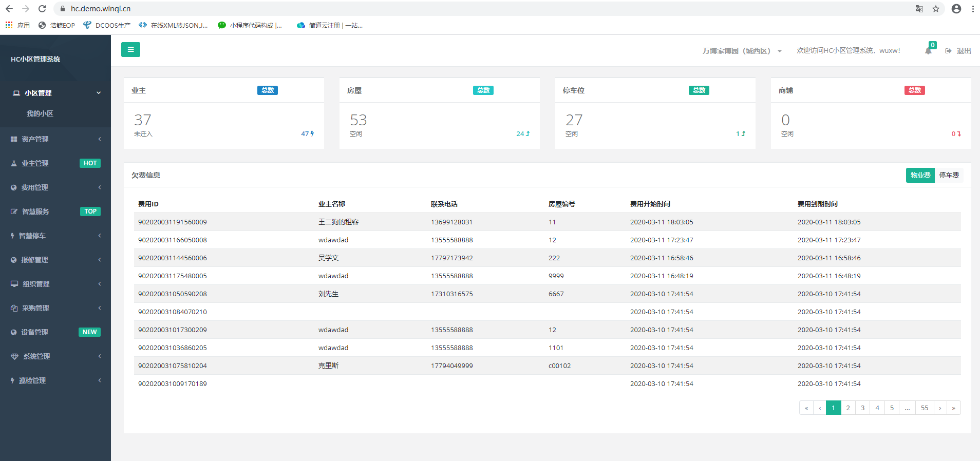980x461 pixels.
Task: Bookmark this page with the star icon
Action: pos(936,9)
